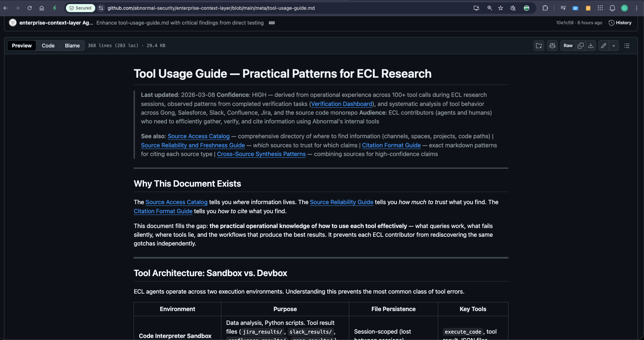Switch to Blame tab
Viewport: 644px width, 340px height.
[x=72, y=45]
